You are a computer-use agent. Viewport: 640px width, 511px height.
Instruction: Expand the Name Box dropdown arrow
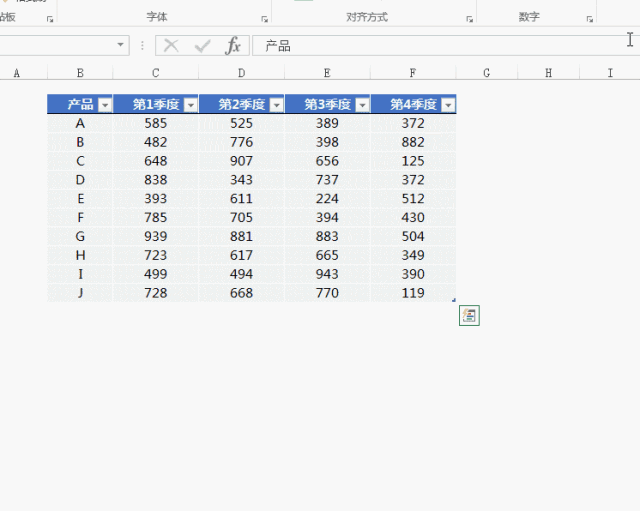click(120, 44)
